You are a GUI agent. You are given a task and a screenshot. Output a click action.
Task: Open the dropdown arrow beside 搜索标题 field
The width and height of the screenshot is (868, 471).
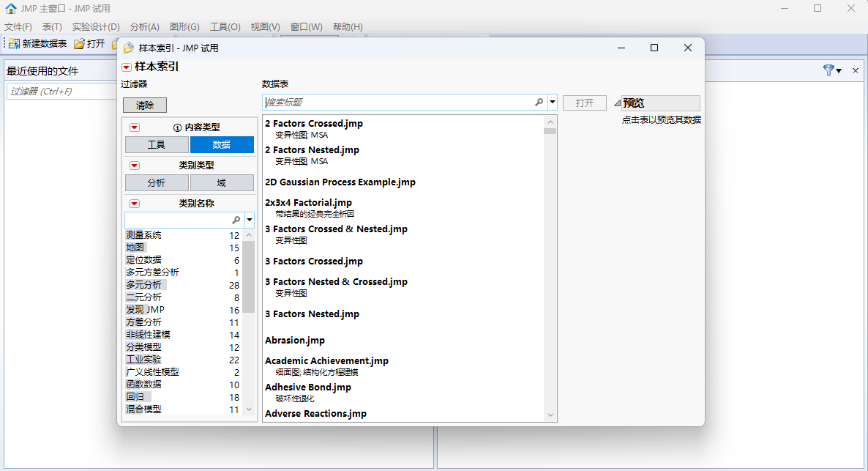pos(553,103)
